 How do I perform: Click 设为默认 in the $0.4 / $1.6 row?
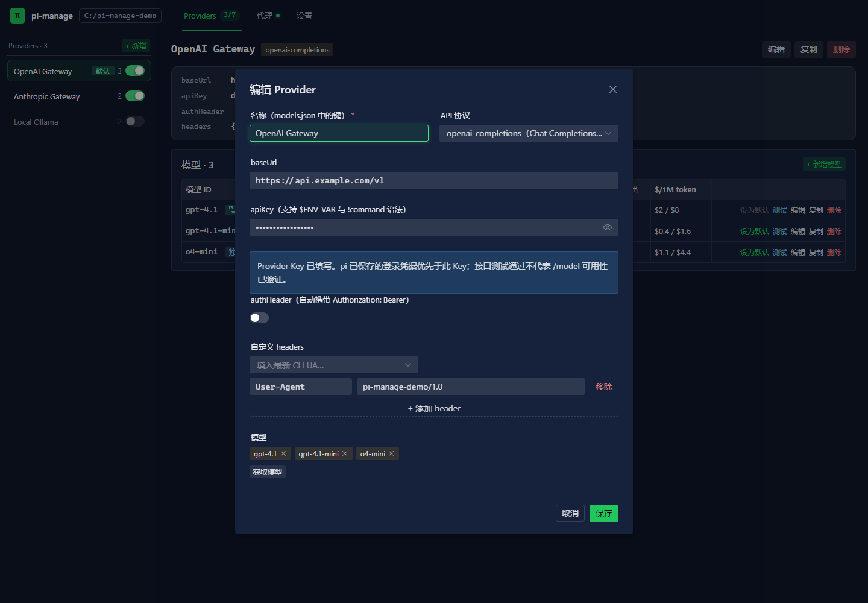click(x=755, y=232)
